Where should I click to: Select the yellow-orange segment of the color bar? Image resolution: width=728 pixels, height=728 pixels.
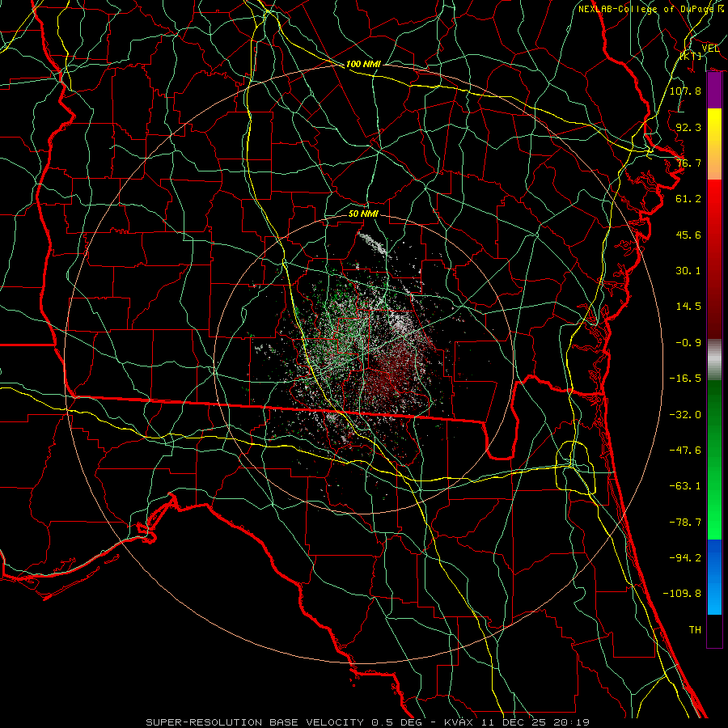coord(714,144)
